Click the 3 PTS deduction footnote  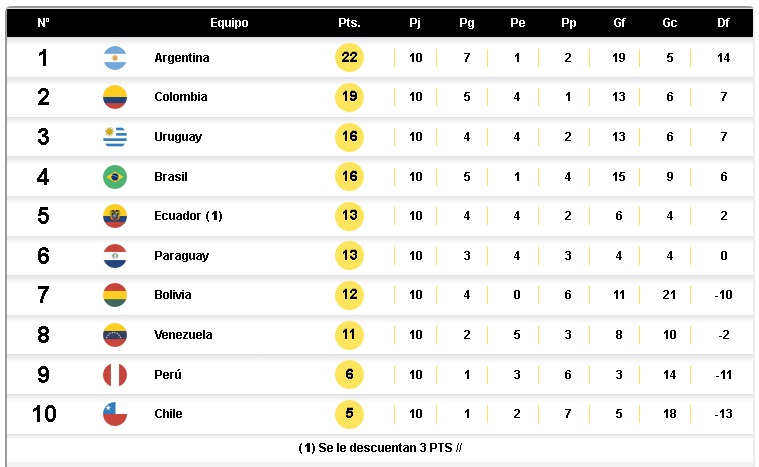(379, 447)
